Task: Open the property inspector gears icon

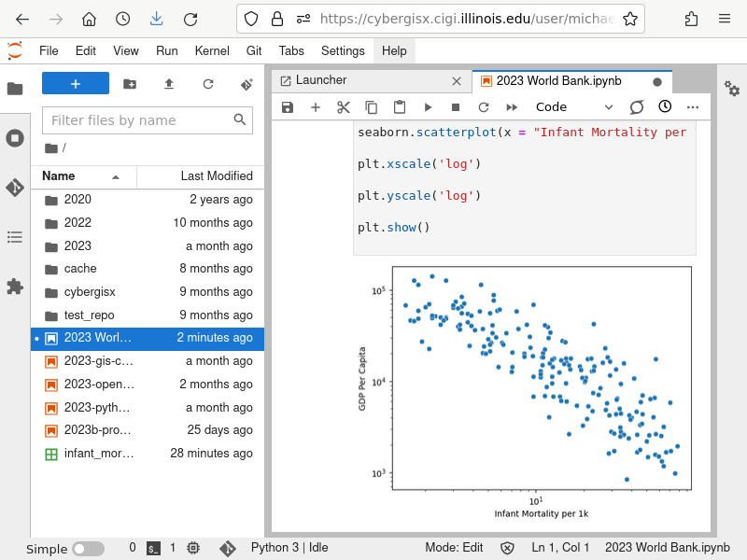Action: pyautogui.click(x=732, y=90)
